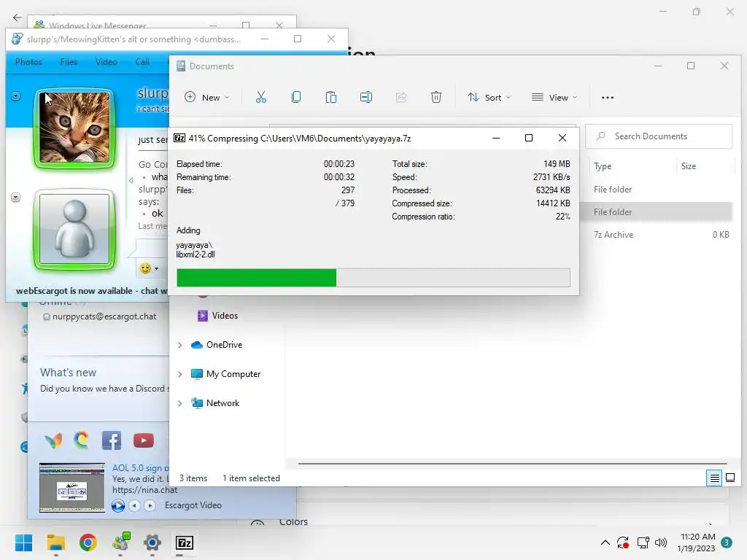This screenshot has width=747, height=560.
Task: Click the Size column header
Action: click(689, 166)
